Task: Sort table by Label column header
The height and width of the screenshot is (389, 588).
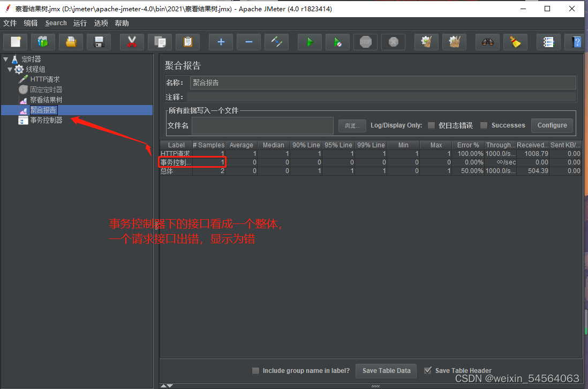Action: pyautogui.click(x=176, y=145)
